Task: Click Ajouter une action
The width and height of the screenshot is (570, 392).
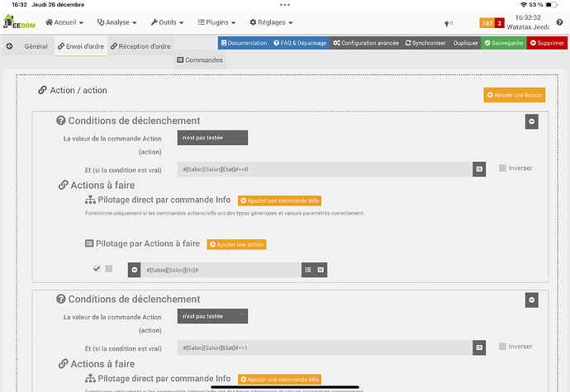Action: tap(236, 244)
